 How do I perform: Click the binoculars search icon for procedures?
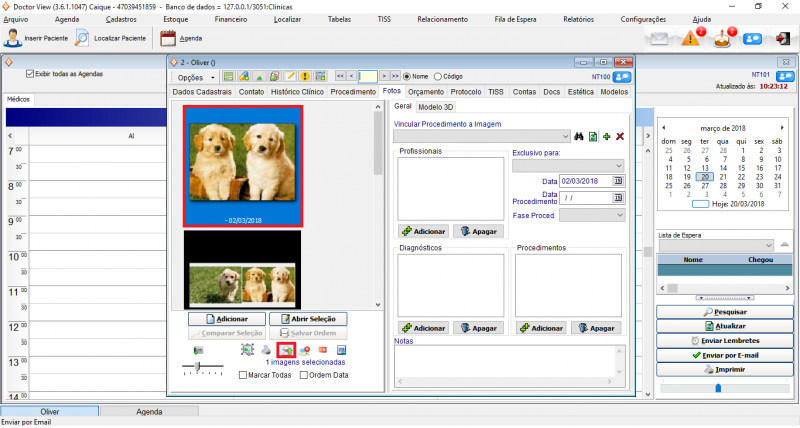(x=578, y=136)
